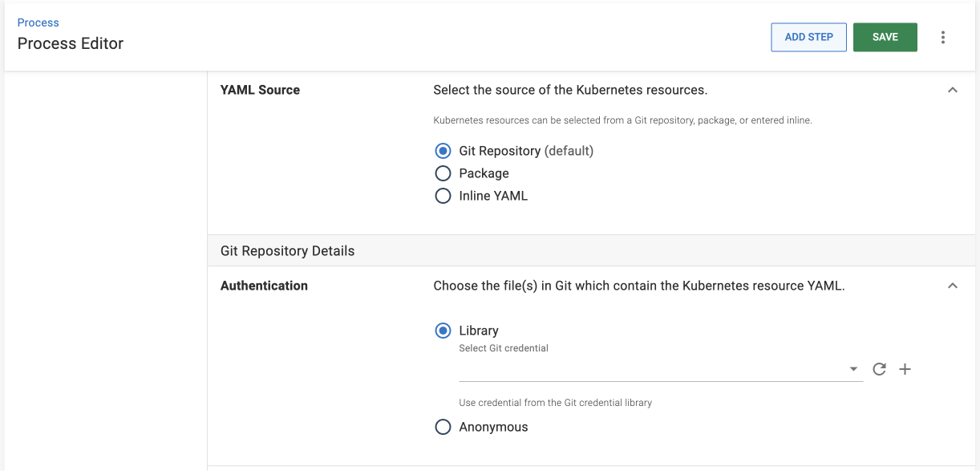This screenshot has width=980, height=471.
Task: Click the ADD STEP button
Action: (808, 37)
